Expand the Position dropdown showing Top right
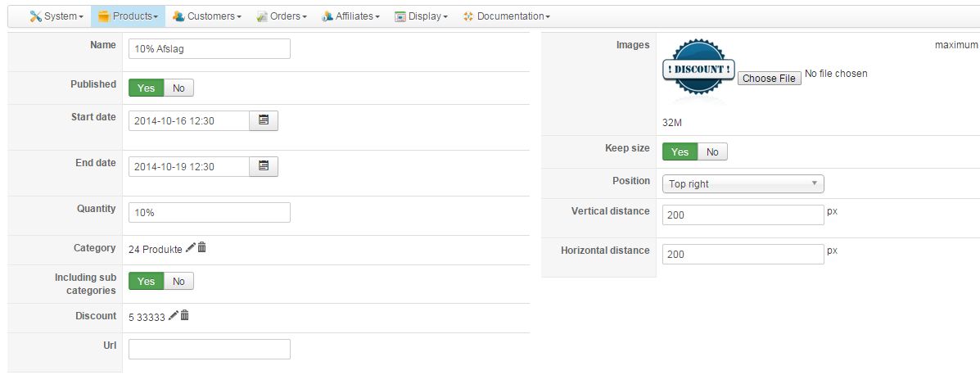This screenshot has width=980, height=375. click(x=743, y=183)
